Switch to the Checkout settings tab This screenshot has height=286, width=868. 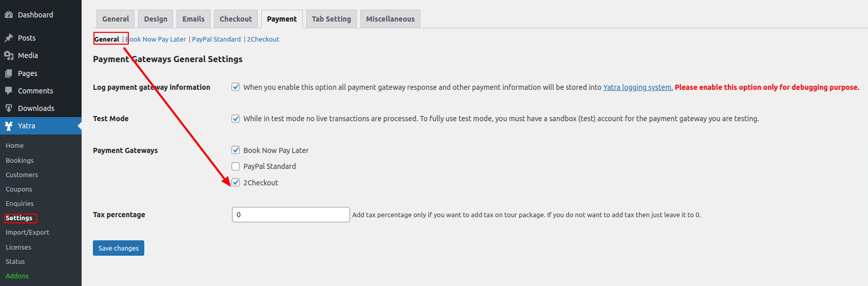click(x=236, y=19)
